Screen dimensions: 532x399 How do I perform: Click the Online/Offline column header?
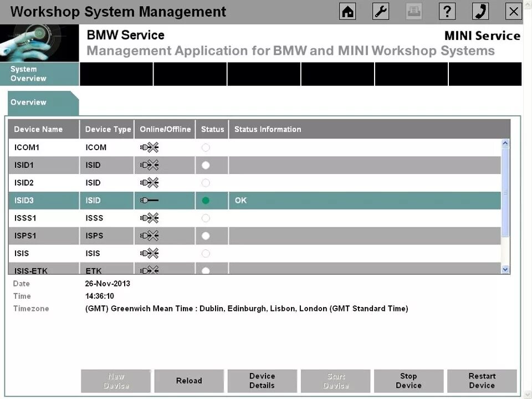[x=165, y=129]
